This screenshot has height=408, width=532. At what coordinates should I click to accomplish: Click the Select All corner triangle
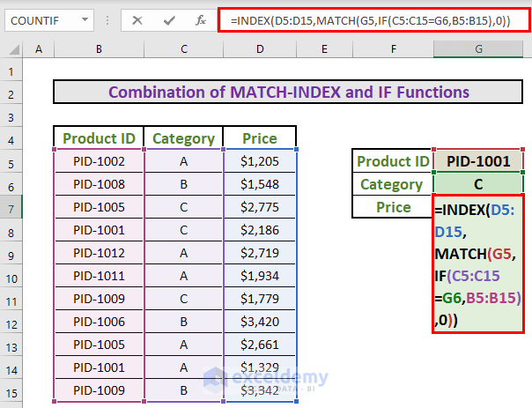[11, 48]
